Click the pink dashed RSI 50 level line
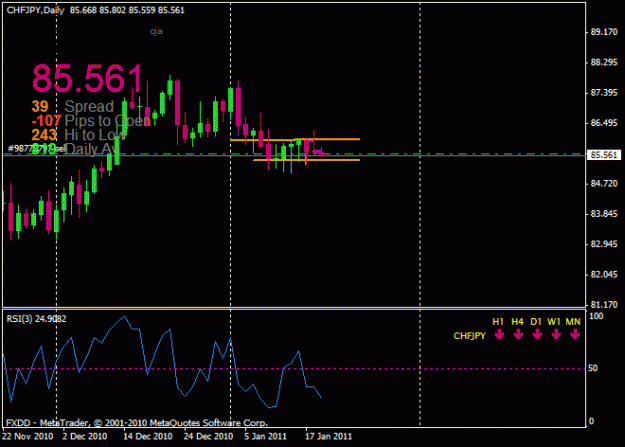The width and height of the screenshot is (625, 447). pos(295,369)
